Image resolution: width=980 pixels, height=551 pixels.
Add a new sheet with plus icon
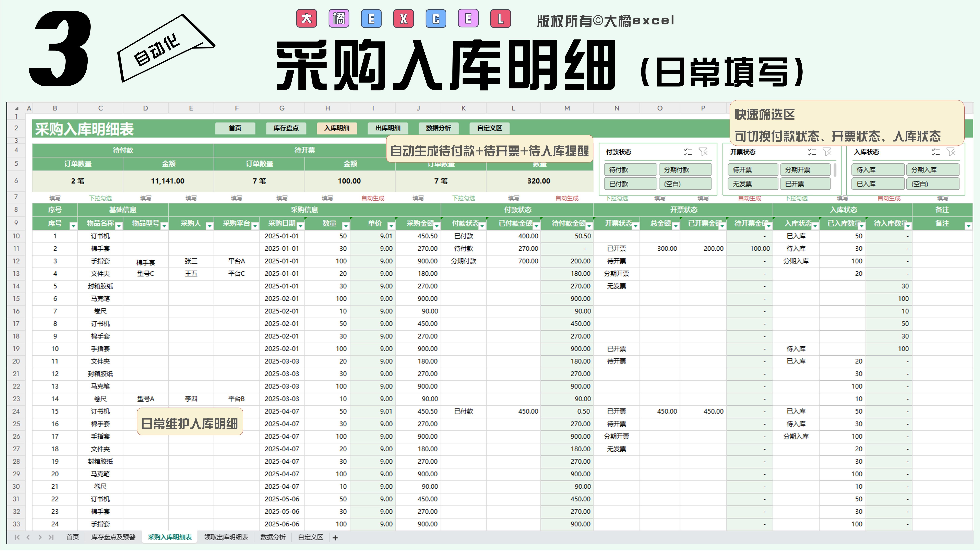335,538
